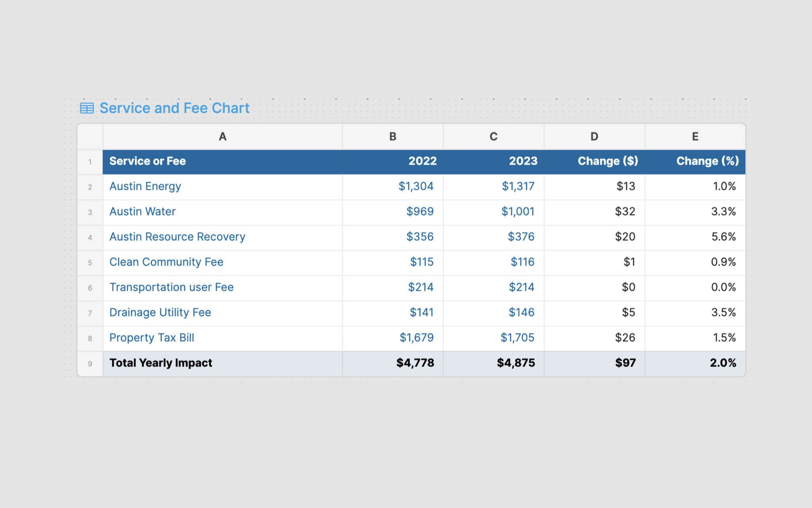Viewport: 812px width, 508px height.
Task: Select column E header
Action: point(695,137)
